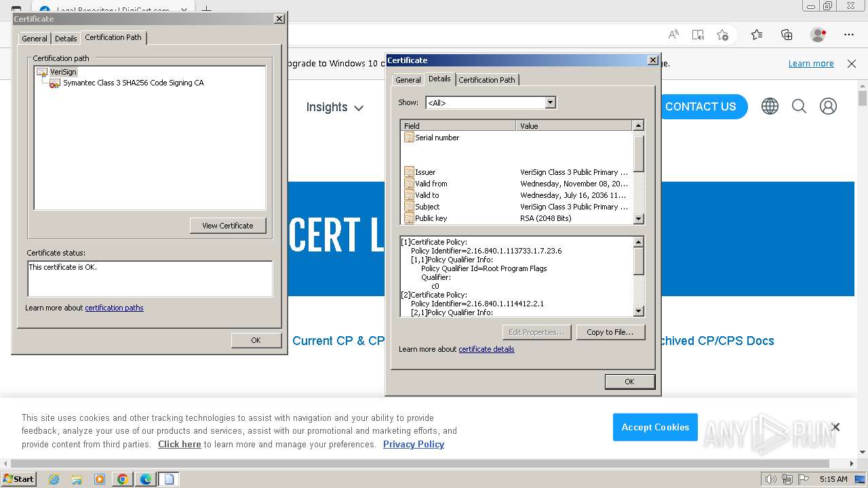
Task: Click the View Certificate button
Action: (x=228, y=226)
